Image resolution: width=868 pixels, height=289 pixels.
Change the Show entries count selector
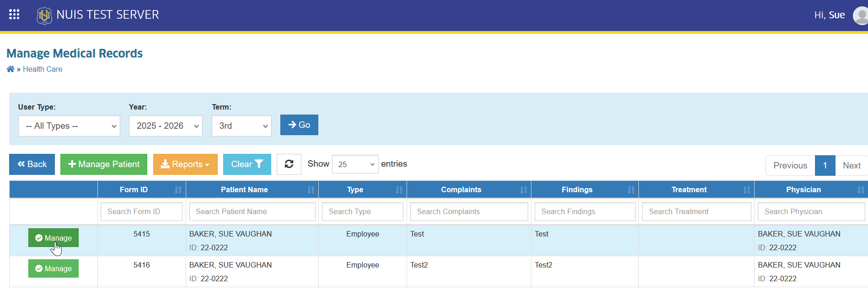pos(355,164)
